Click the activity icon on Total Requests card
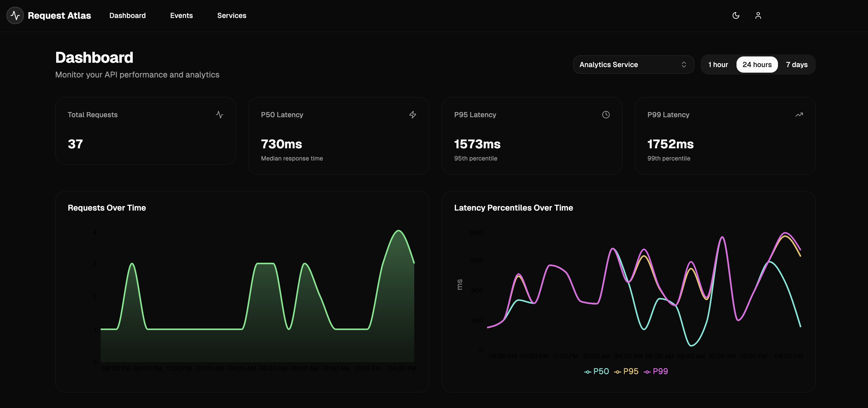This screenshot has height=408, width=868. click(x=219, y=115)
